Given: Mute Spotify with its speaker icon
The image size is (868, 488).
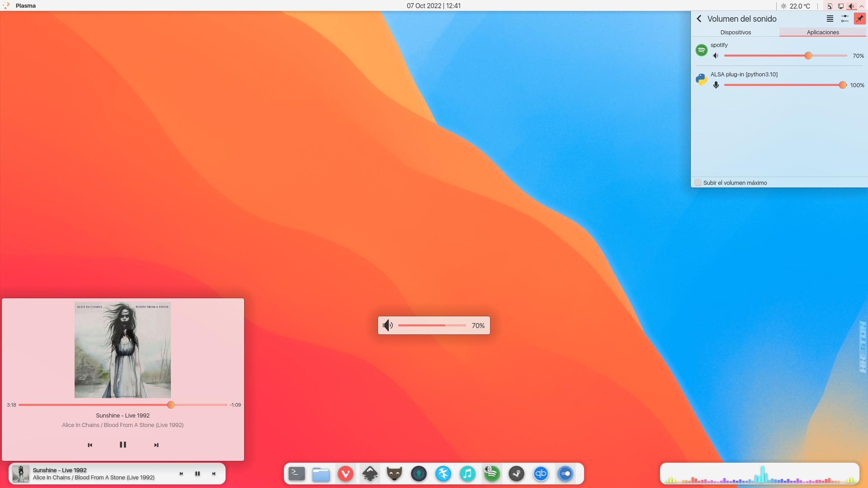Looking at the screenshot, I should pyautogui.click(x=716, y=56).
